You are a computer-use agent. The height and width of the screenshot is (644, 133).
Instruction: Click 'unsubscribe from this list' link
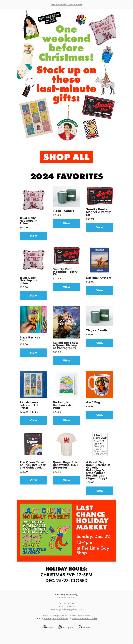(x=84, y=618)
